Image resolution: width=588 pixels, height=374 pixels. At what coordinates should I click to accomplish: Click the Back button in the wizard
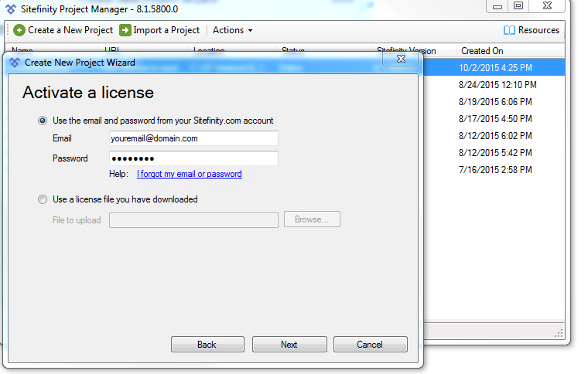(207, 345)
